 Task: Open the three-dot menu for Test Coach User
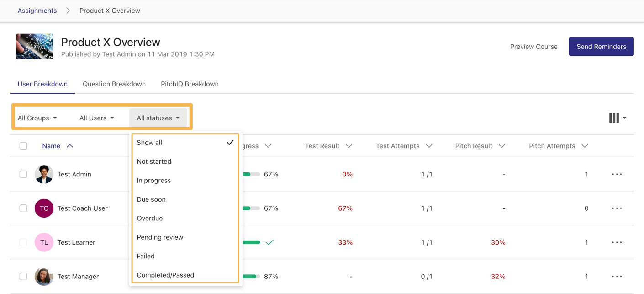[x=617, y=208]
